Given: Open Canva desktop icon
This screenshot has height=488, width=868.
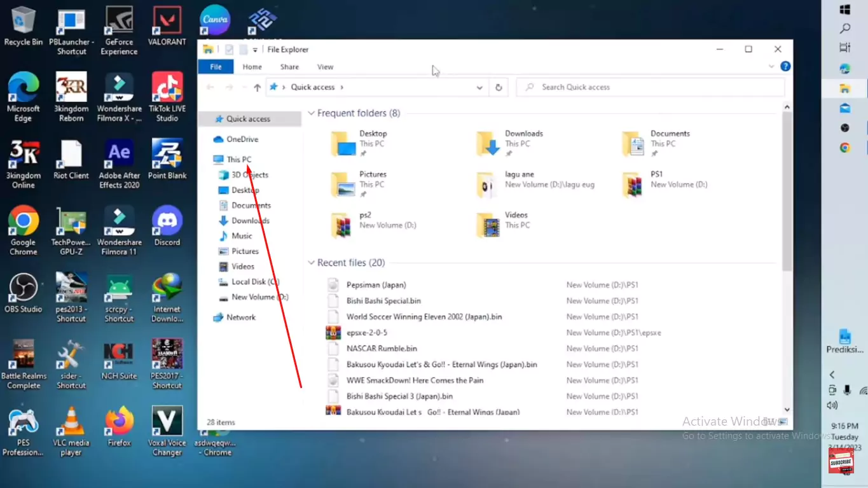Looking at the screenshot, I should click(x=215, y=20).
